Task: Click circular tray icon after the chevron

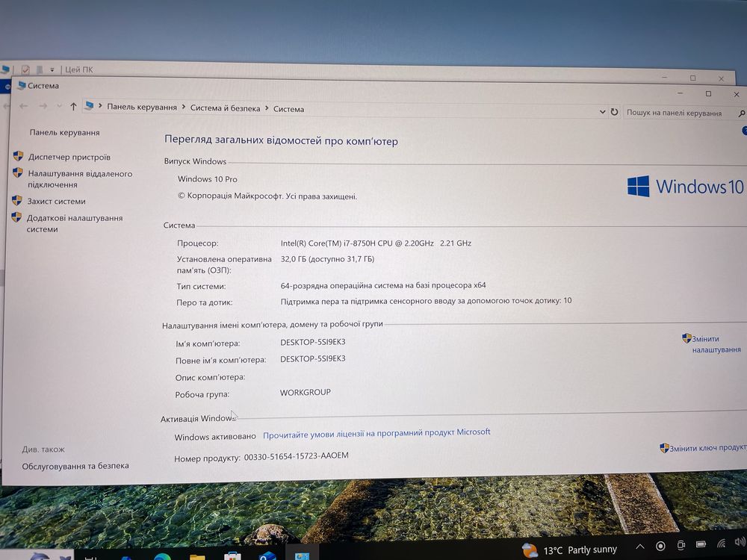Action: coord(660,546)
